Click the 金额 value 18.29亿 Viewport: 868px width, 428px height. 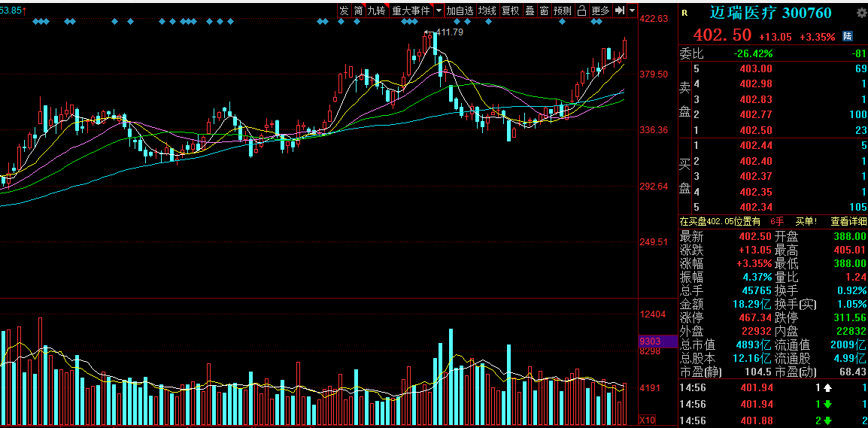pos(751,304)
